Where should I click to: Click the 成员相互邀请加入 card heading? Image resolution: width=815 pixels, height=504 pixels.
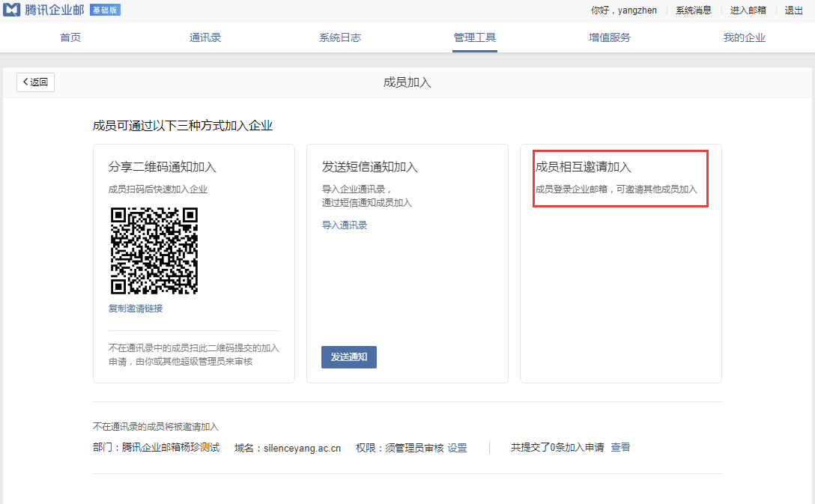583,167
